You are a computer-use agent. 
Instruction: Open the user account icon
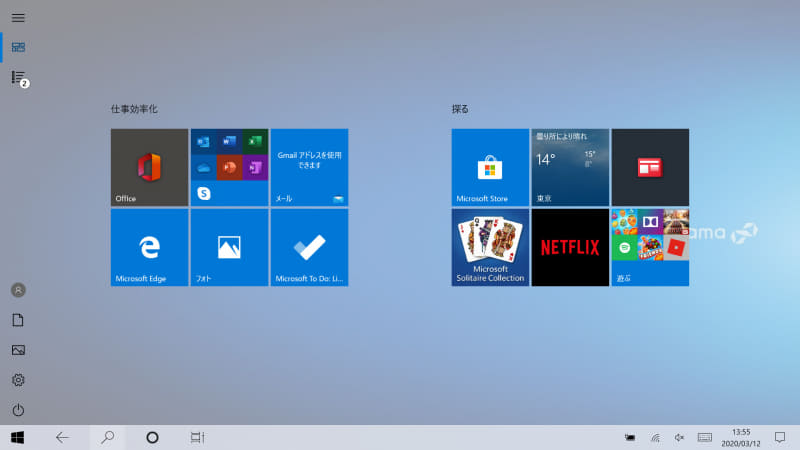(x=18, y=290)
